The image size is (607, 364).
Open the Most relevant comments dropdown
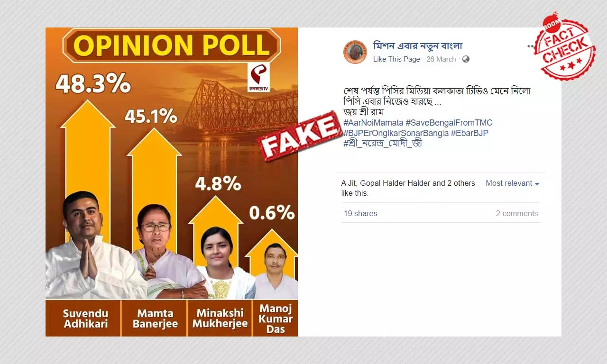pos(512,183)
